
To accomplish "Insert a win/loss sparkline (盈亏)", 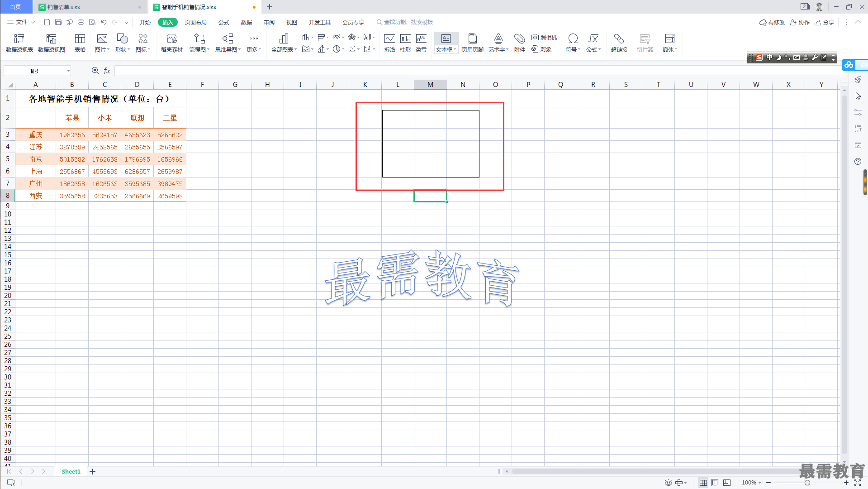I will point(421,43).
